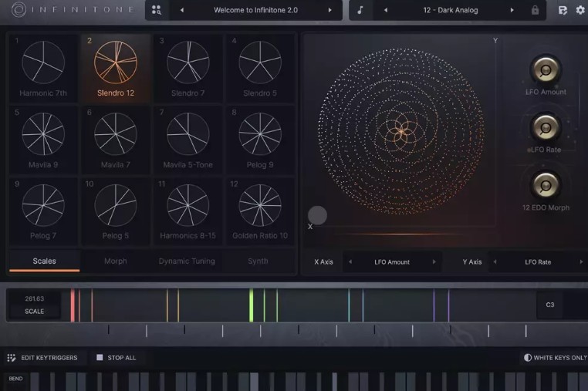The height and width of the screenshot is (391, 588).
Task: Select previous X Axis parameter
Action: tap(350, 261)
